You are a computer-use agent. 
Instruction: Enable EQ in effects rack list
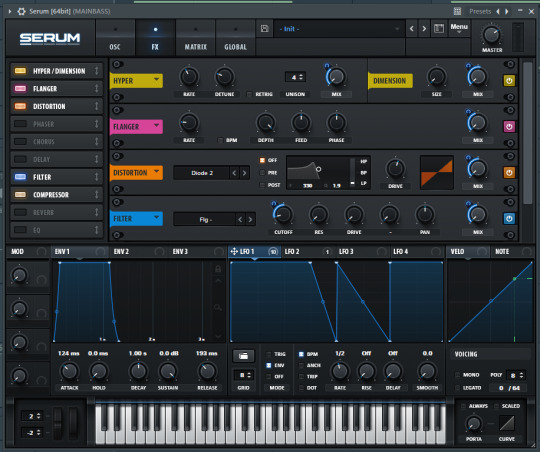[x=20, y=230]
